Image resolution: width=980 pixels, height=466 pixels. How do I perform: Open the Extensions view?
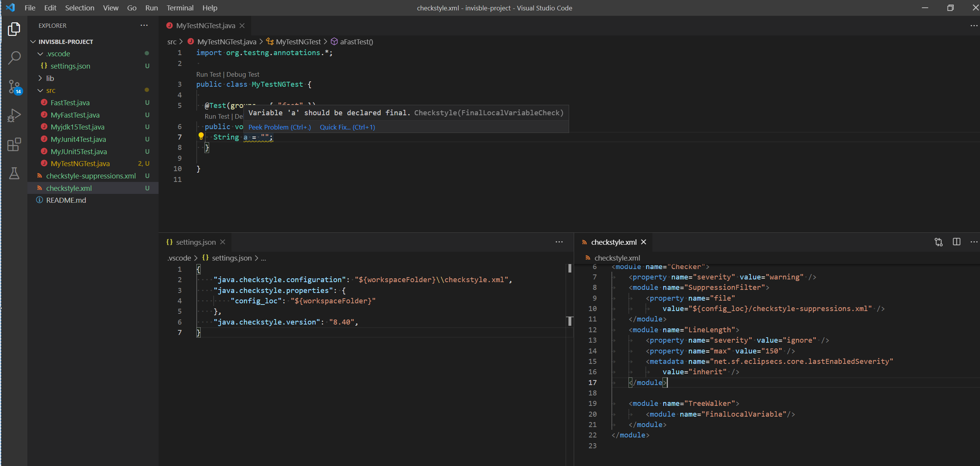coord(14,145)
